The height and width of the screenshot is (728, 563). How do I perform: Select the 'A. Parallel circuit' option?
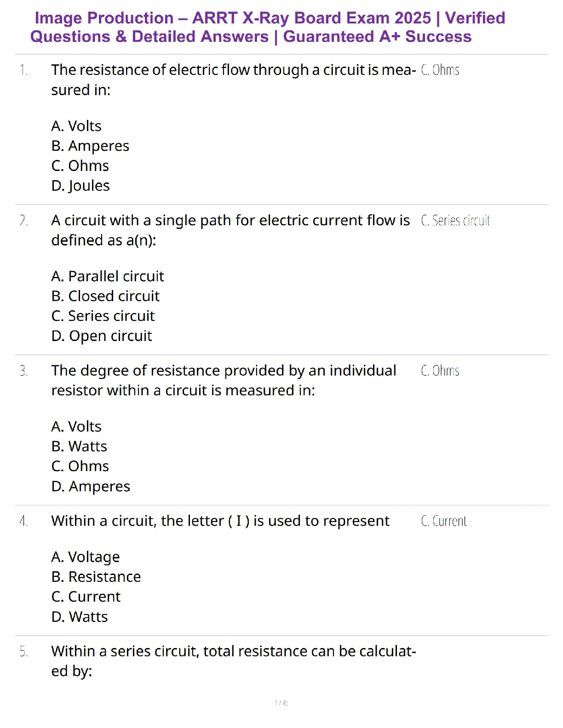pos(108,276)
